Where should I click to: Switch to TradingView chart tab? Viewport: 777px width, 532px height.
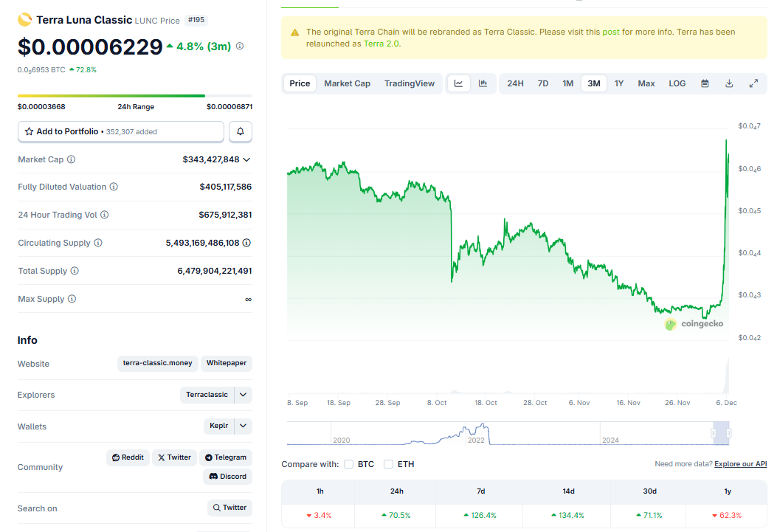[x=410, y=83]
